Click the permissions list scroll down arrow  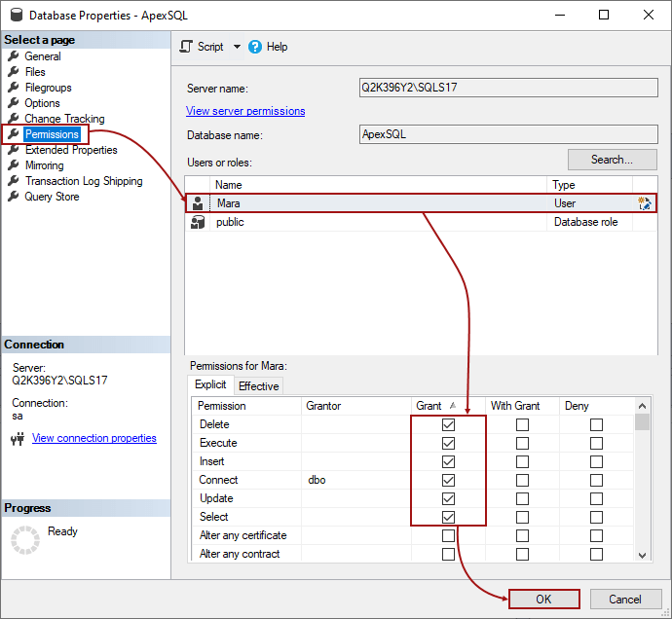tap(642, 555)
